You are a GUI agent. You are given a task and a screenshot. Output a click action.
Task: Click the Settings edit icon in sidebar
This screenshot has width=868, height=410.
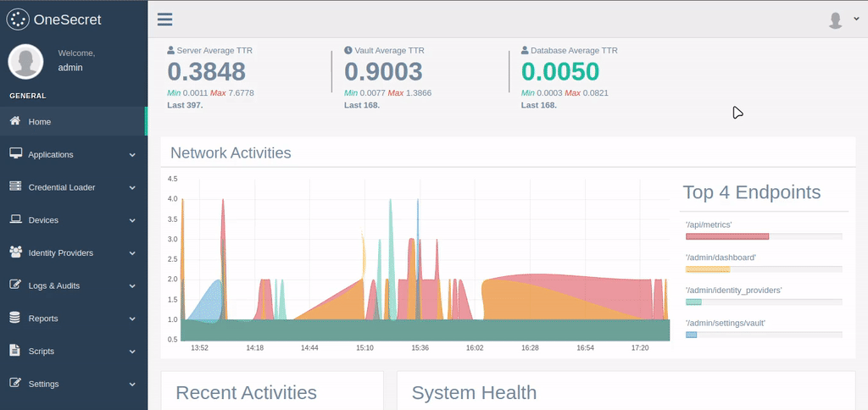coord(15,384)
